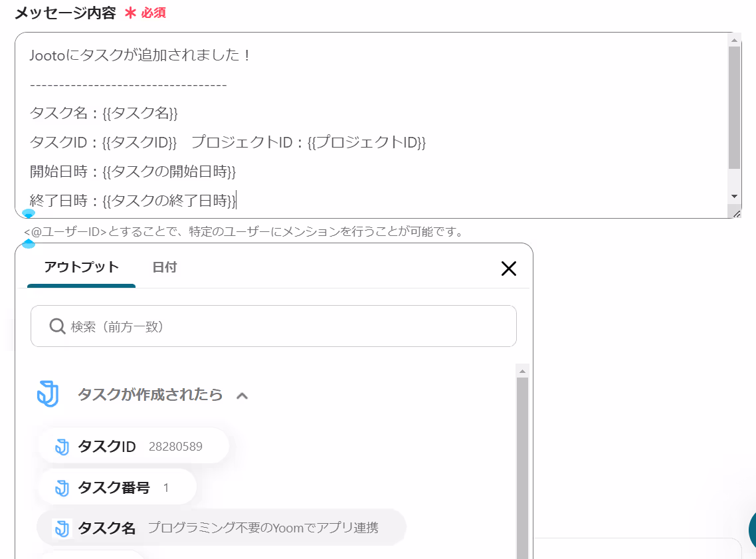The image size is (756, 559).
Task: Click the message textarea scroll-down arrow
Action: point(734,196)
